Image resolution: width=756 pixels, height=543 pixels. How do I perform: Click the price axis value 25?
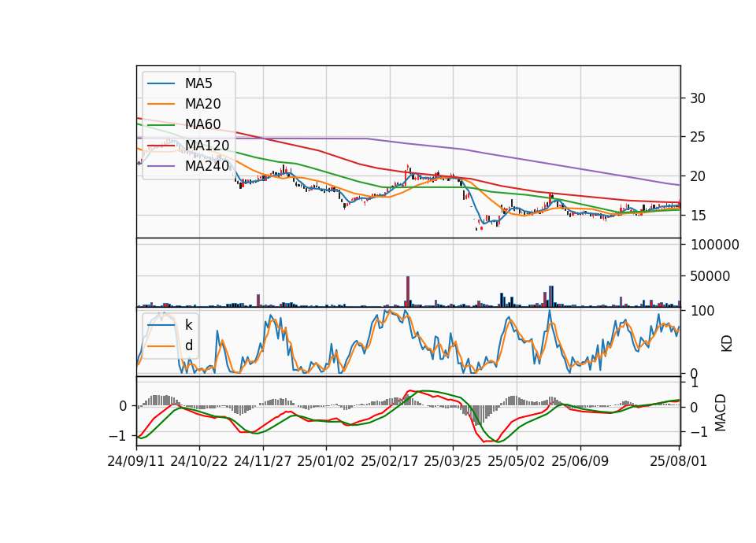click(698, 137)
